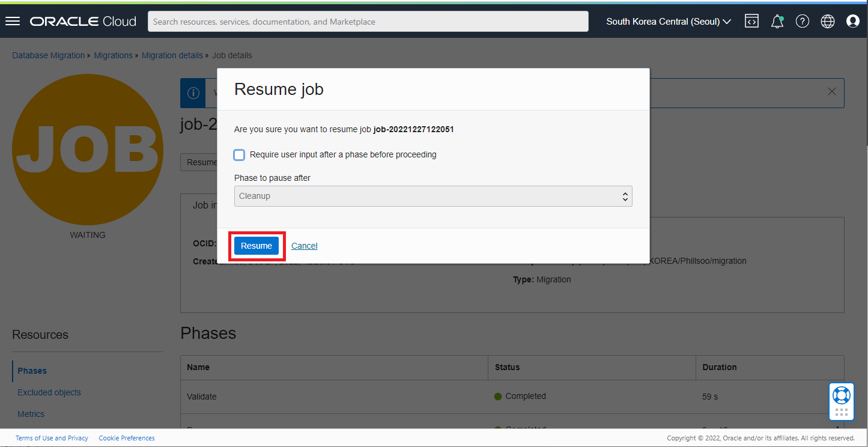The height and width of the screenshot is (447, 868).
Task: Open the help question mark icon
Action: (803, 22)
